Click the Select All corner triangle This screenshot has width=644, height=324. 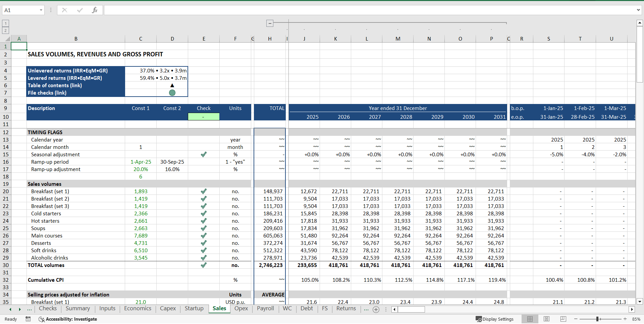coord(7,39)
